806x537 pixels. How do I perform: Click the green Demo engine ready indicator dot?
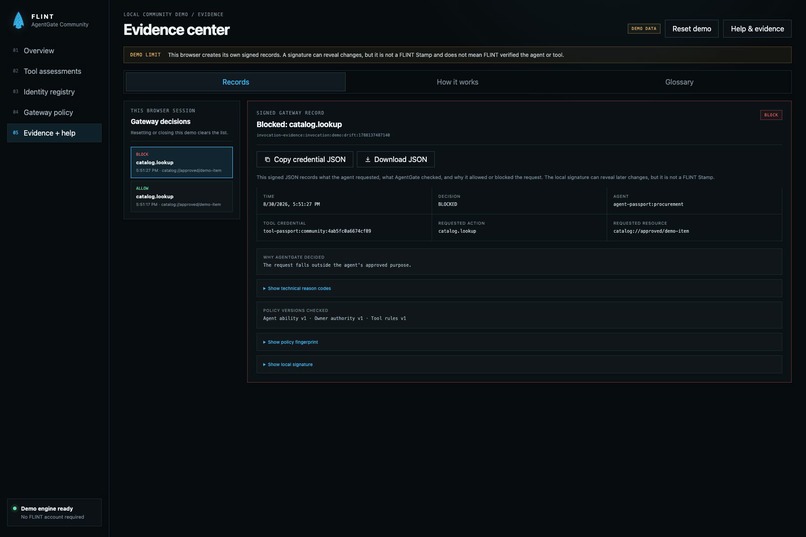[x=14, y=508]
